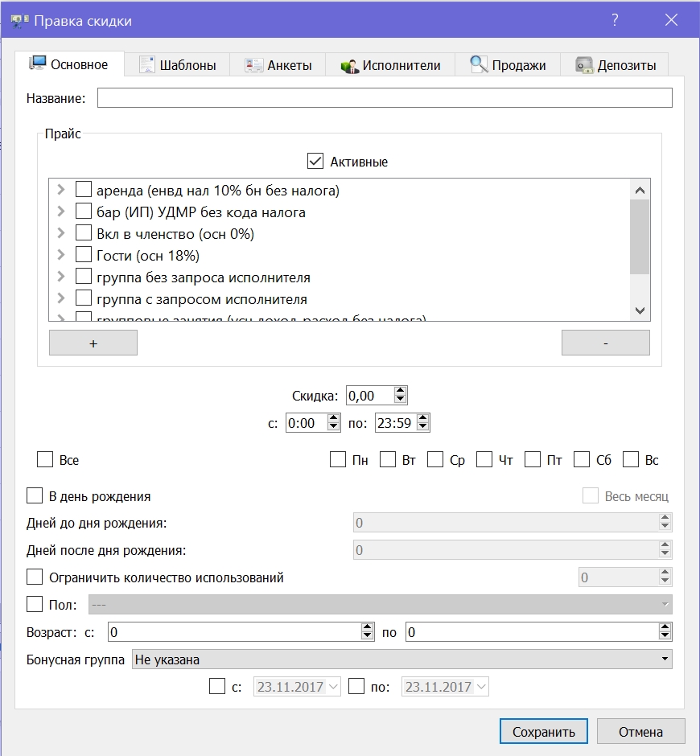Check the Вс weekday checkbox
700x756 pixels.
point(631,459)
